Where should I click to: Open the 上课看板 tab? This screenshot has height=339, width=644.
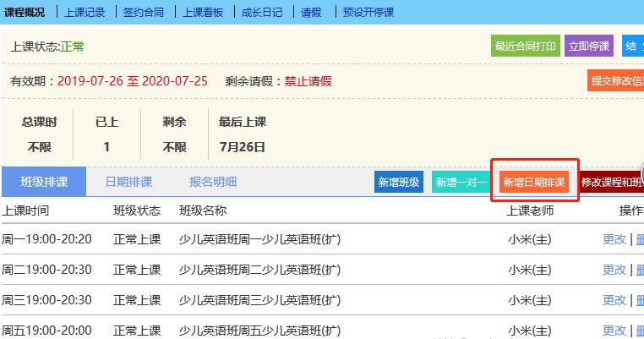click(x=205, y=12)
